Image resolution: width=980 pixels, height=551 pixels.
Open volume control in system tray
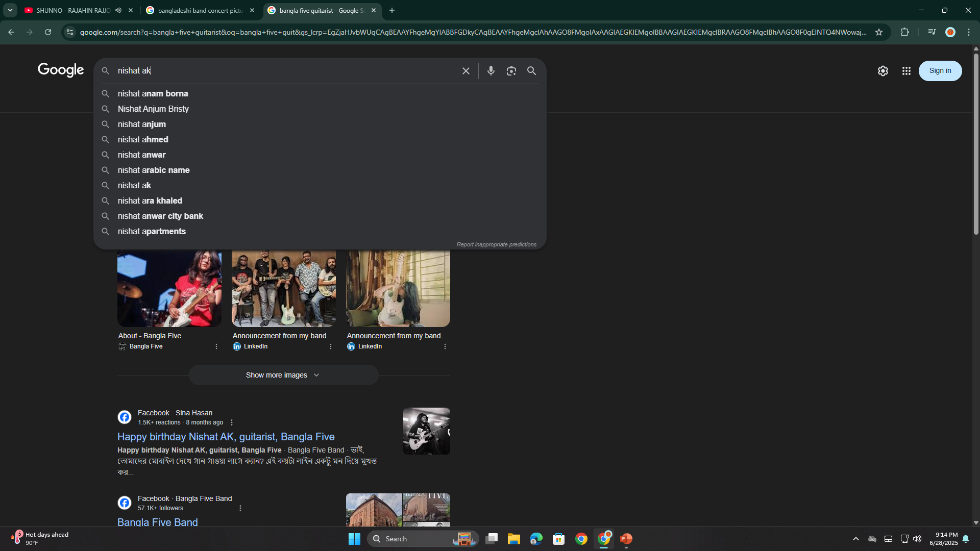click(917, 539)
